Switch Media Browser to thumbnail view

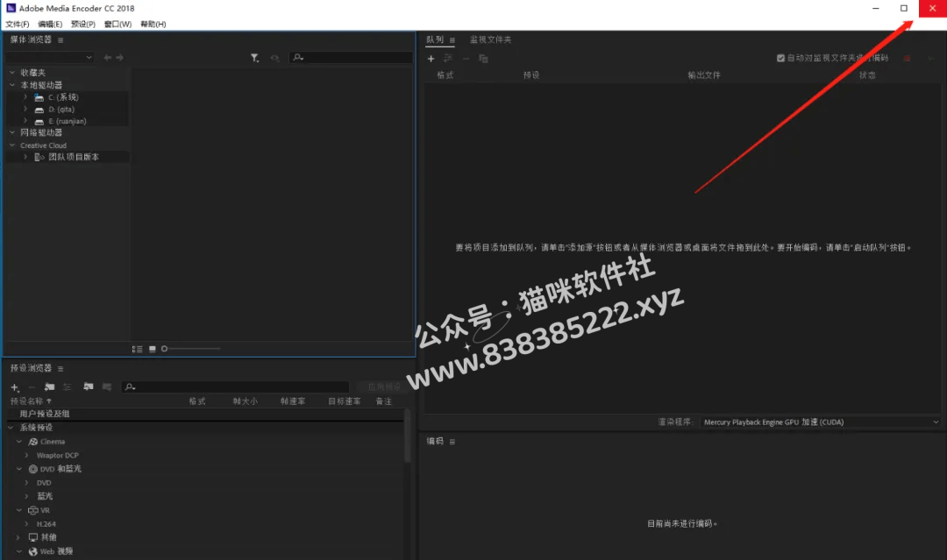click(x=153, y=349)
